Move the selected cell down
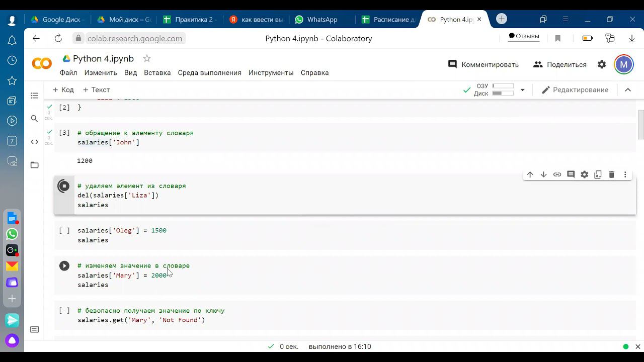644x362 pixels. pos(543,174)
